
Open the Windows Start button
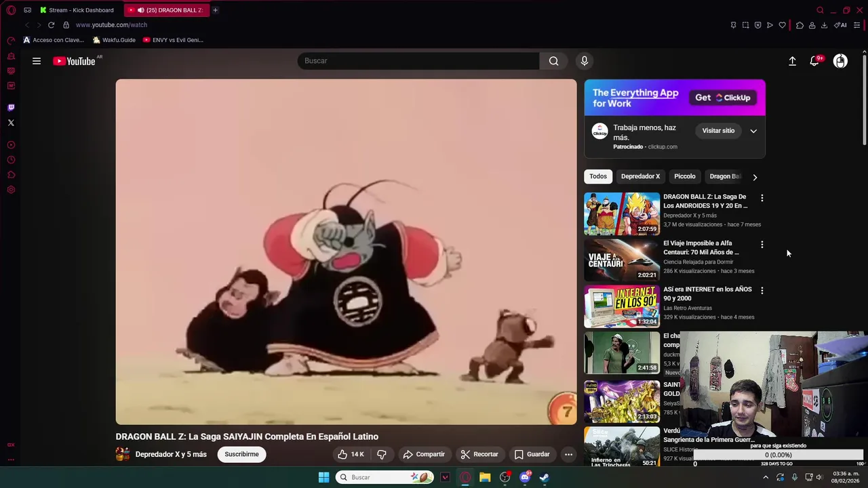point(323,477)
